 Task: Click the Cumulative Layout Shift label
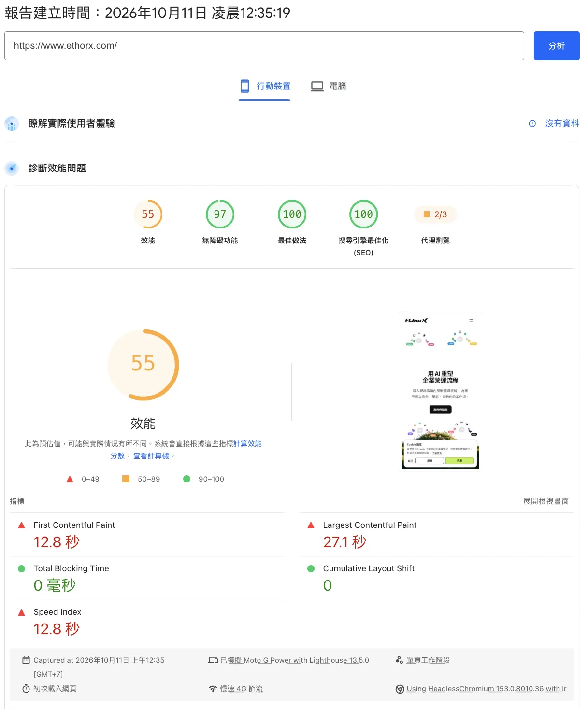tap(369, 568)
